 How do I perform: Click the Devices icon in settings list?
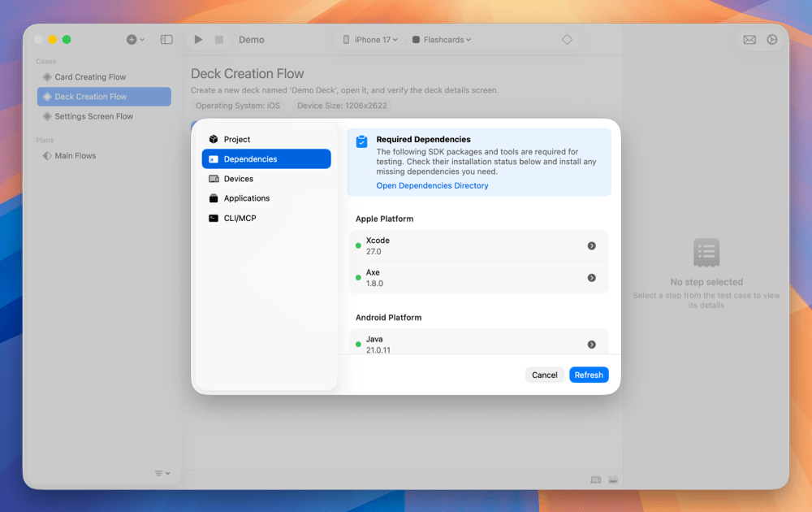click(214, 179)
